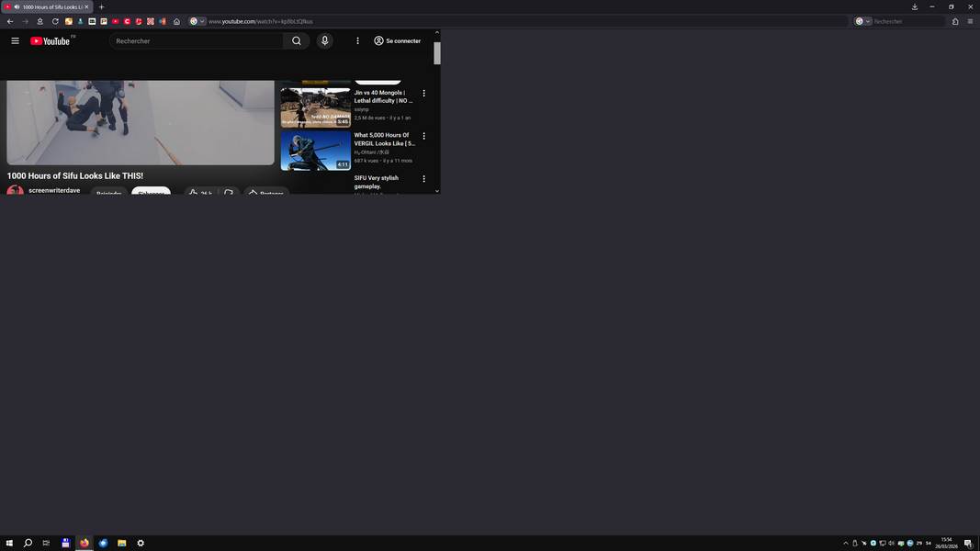The width and height of the screenshot is (980, 551).
Task: Expand hidden system tray icons chevron
Action: click(846, 543)
